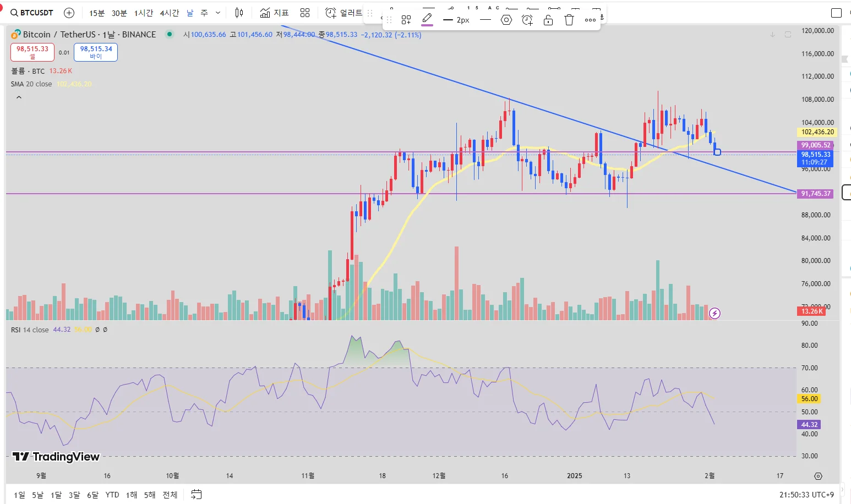Select the 3달 date range

[74, 495]
